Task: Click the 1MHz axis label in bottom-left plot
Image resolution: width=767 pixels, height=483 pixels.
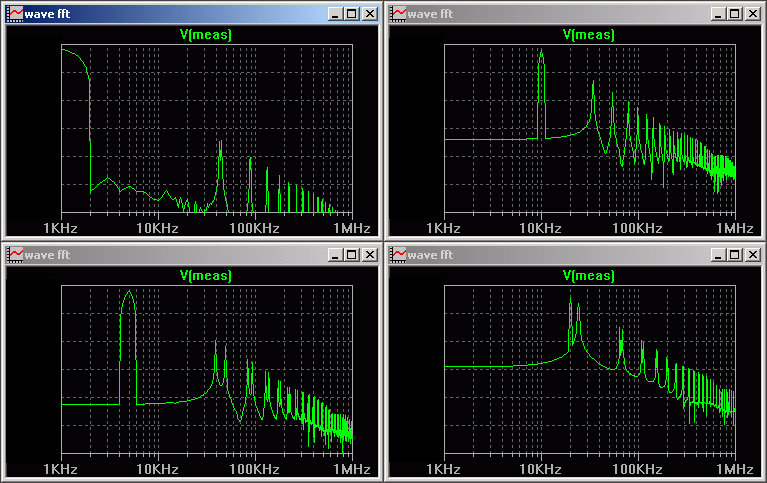Action: point(352,469)
